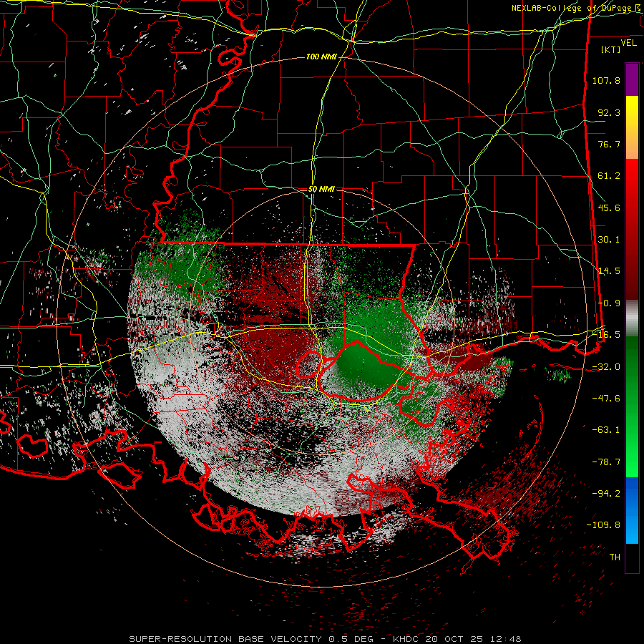Select the 76.7 legend value
This screenshot has height=644, width=644.
tap(609, 144)
